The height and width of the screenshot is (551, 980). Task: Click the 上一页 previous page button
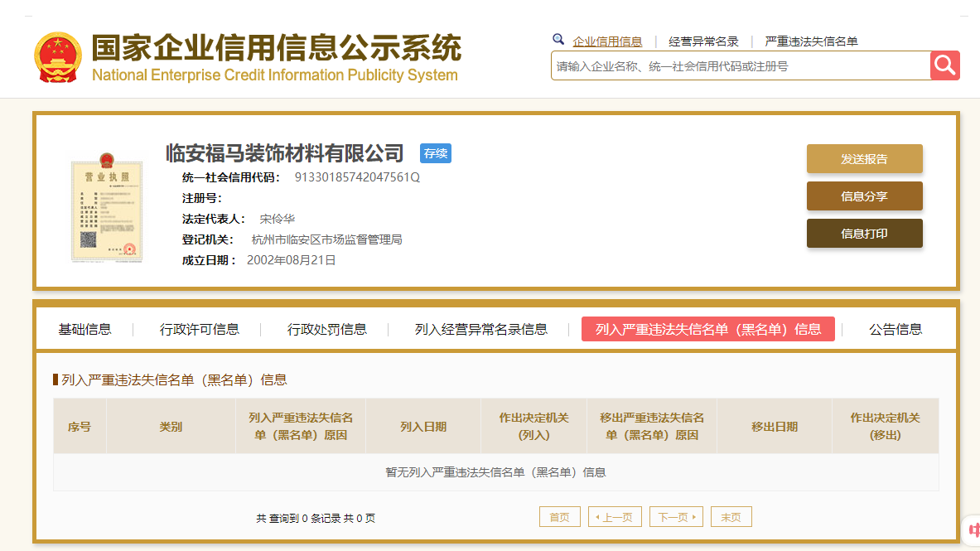pyautogui.click(x=615, y=517)
